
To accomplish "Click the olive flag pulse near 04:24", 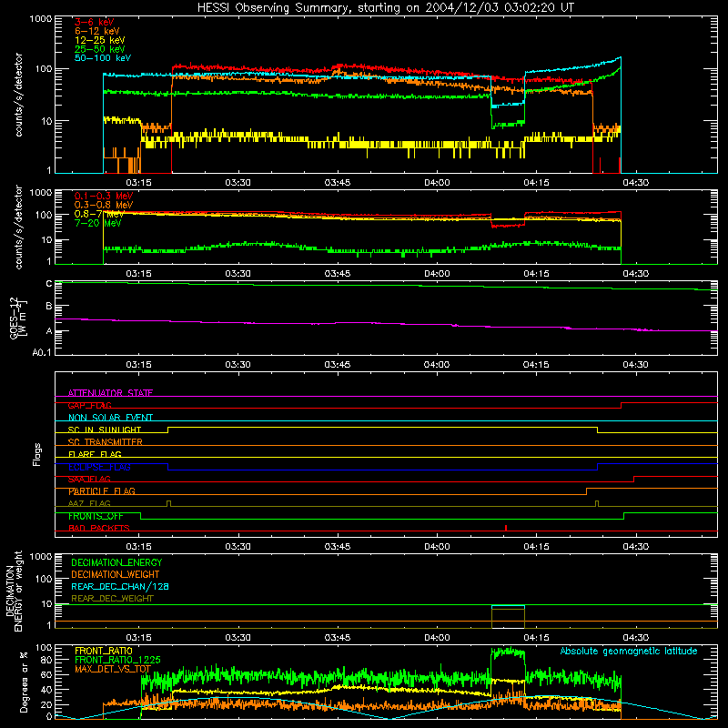I will coord(597,504).
